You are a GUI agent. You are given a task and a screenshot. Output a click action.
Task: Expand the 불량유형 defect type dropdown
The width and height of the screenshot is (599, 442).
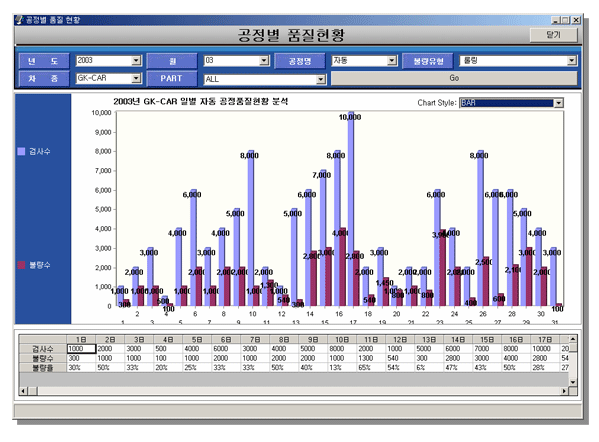571,60
